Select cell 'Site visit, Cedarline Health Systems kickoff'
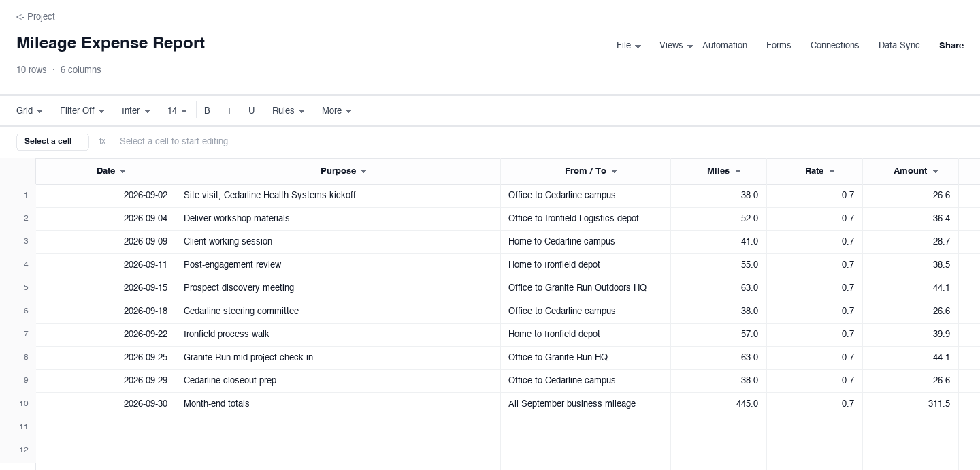Image resolution: width=980 pixels, height=470 pixels. tap(338, 196)
